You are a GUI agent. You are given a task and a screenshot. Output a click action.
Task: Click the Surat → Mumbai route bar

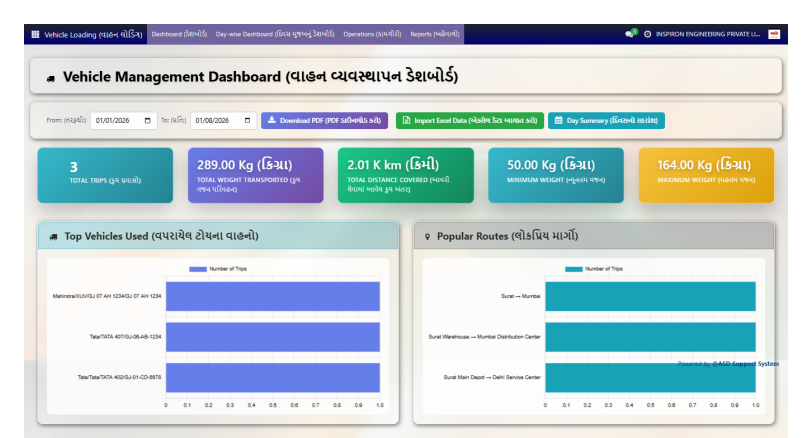coord(650,296)
